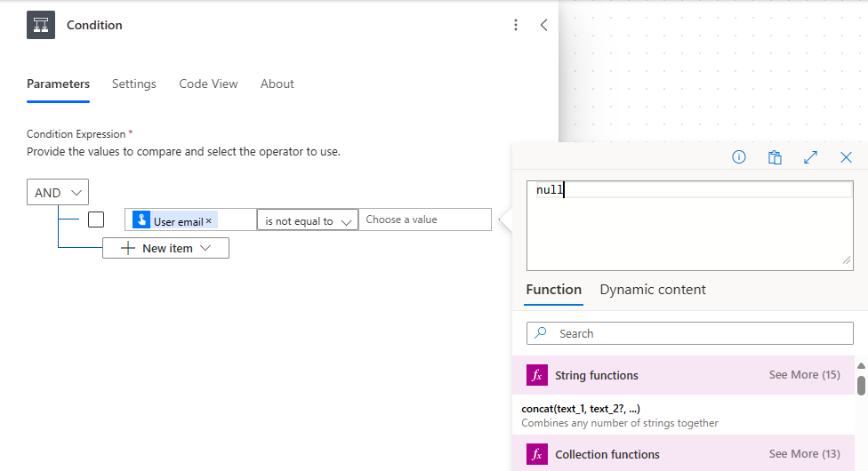Switch to the Dynamic content tab
The height and width of the screenshot is (471, 868).
[653, 290]
